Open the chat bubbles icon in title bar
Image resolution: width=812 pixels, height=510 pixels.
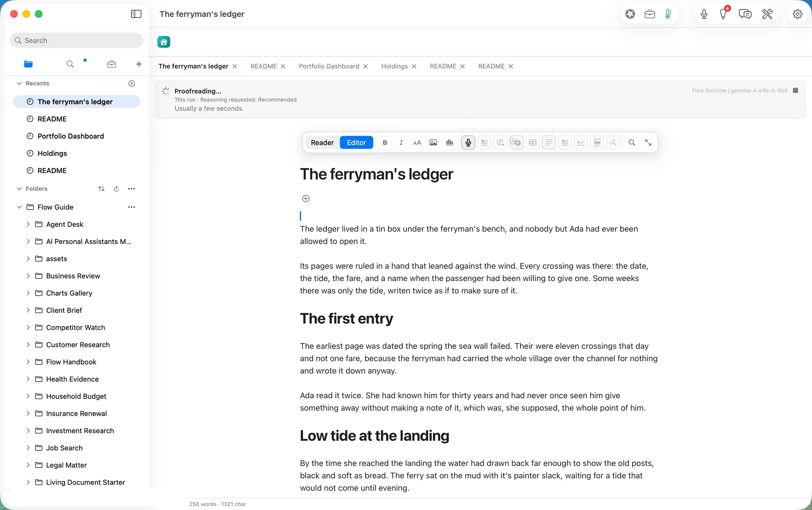(x=745, y=14)
